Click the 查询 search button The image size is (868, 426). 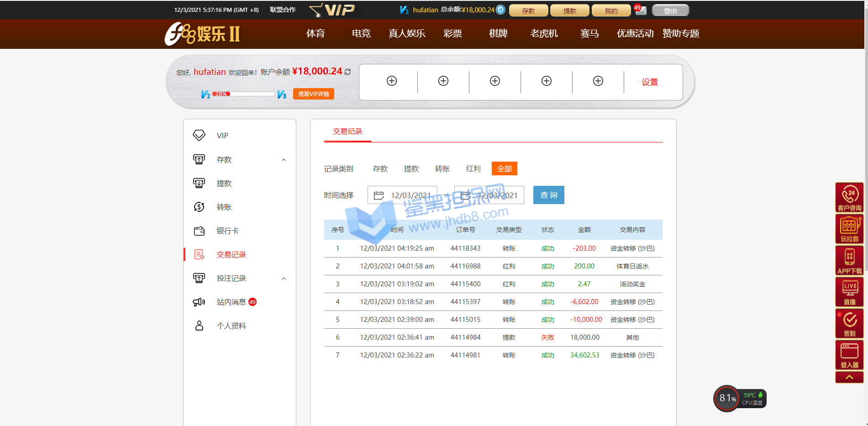pos(548,195)
